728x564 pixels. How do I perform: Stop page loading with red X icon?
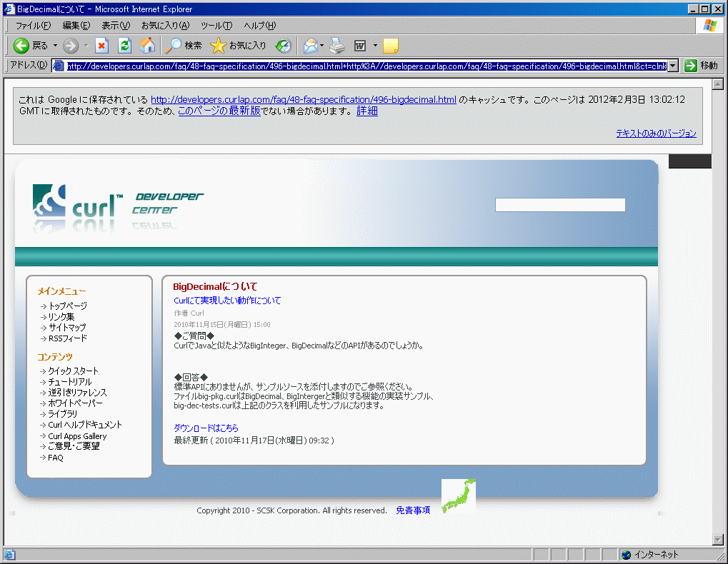[x=101, y=46]
